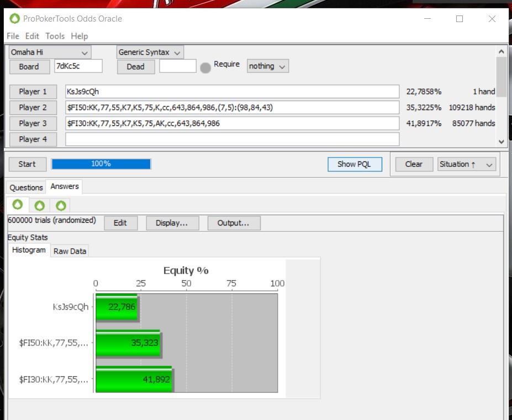512x420 pixels.
Task: Click the Player 3 button
Action: (33, 123)
